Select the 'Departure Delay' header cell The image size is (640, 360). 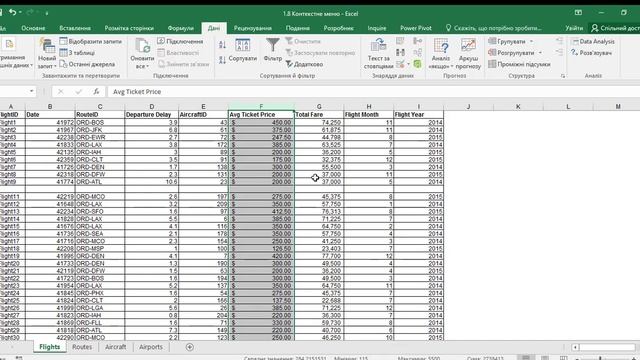click(151, 115)
